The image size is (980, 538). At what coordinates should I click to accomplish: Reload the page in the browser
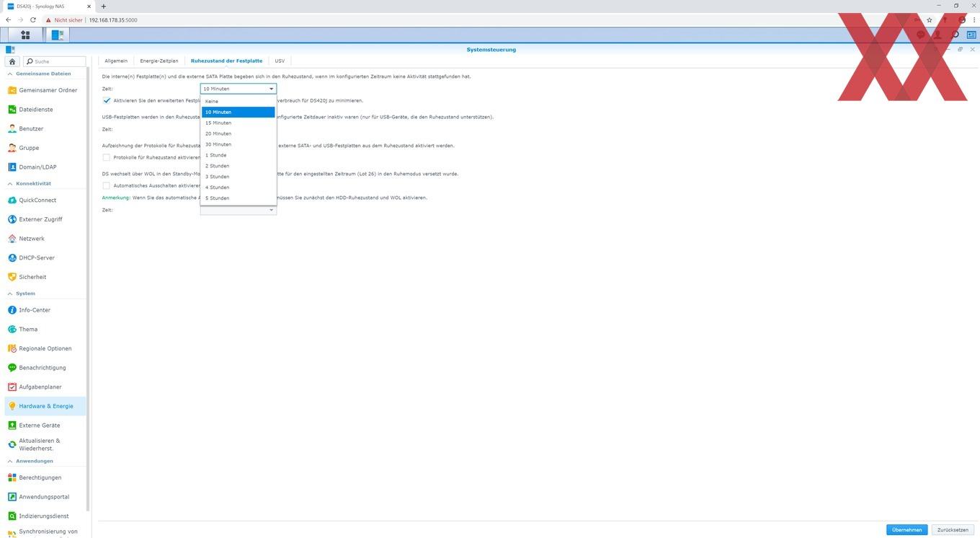click(x=33, y=20)
